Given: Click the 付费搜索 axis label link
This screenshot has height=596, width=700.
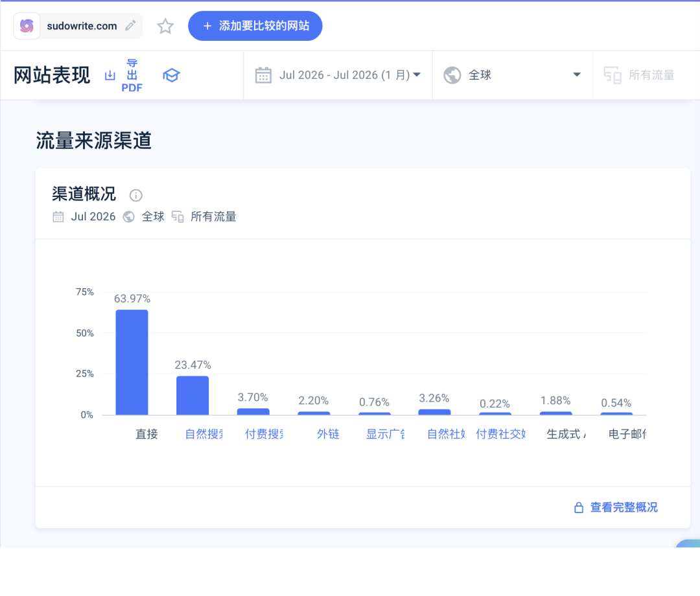Looking at the screenshot, I should pyautogui.click(x=264, y=433).
